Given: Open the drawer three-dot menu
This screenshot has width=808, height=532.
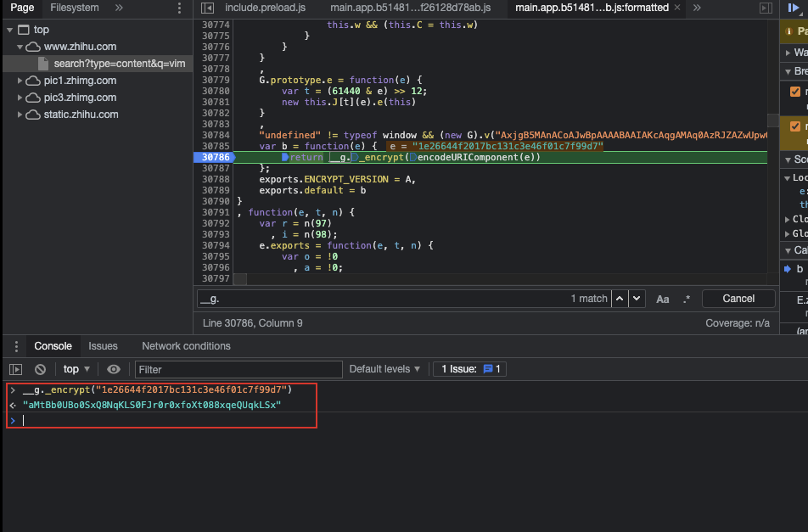Looking at the screenshot, I should [x=16, y=346].
